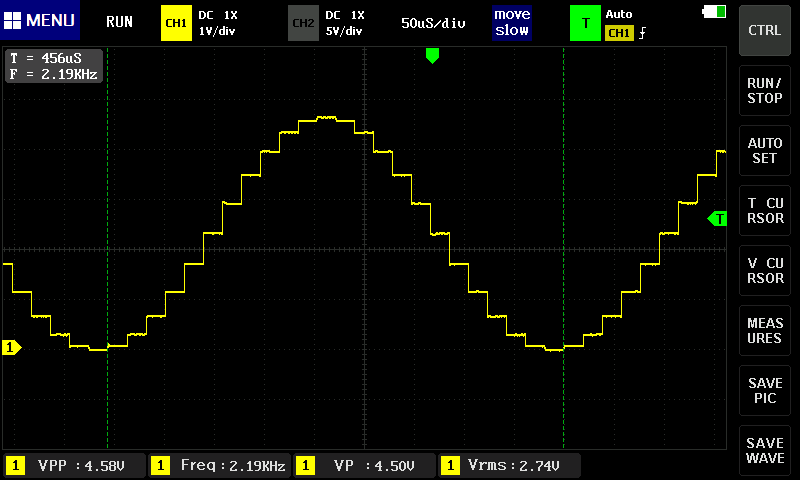This screenshot has height=480, width=800.
Task: Select the yellow CH1 channel badge
Action: pyautogui.click(x=176, y=23)
